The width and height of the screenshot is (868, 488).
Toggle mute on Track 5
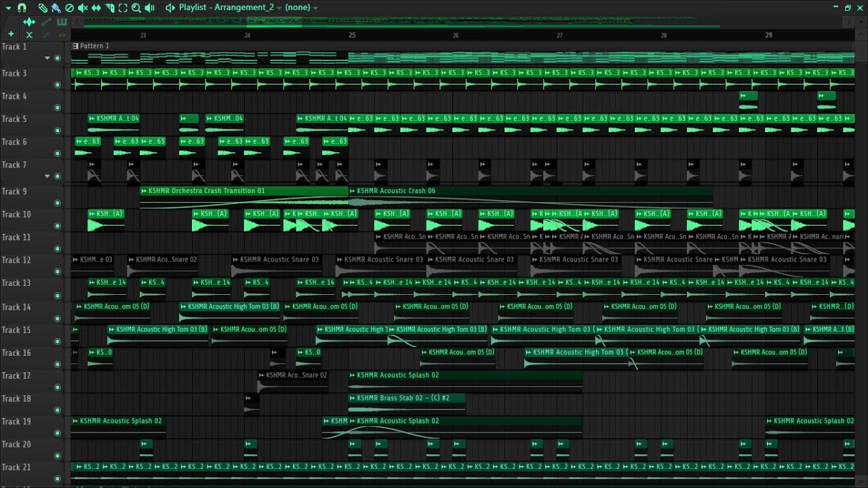57,131
